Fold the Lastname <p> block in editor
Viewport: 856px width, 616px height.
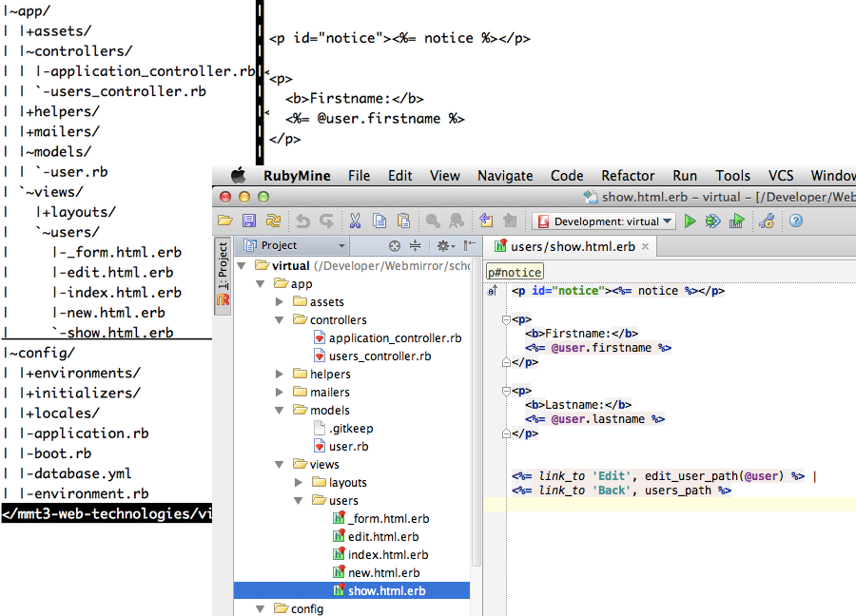pos(506,392)
